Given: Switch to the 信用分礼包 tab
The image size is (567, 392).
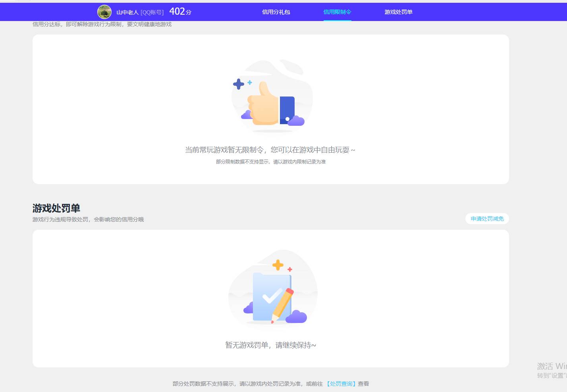Looking at the screenshot, I should [x=276, y=12].
